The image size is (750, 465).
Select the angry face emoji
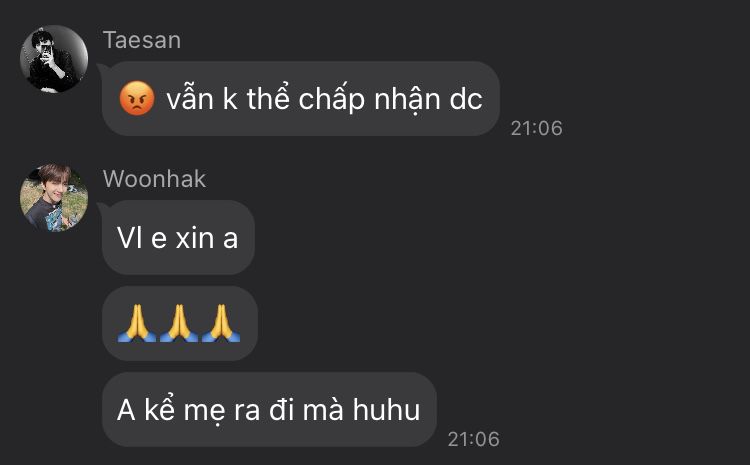click(137, 99)
